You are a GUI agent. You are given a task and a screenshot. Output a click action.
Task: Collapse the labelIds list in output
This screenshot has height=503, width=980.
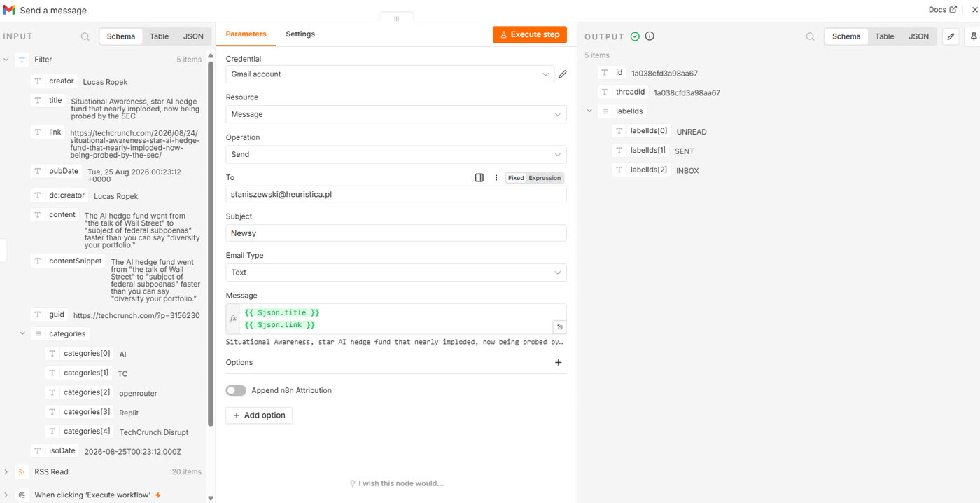click(589, 111)
